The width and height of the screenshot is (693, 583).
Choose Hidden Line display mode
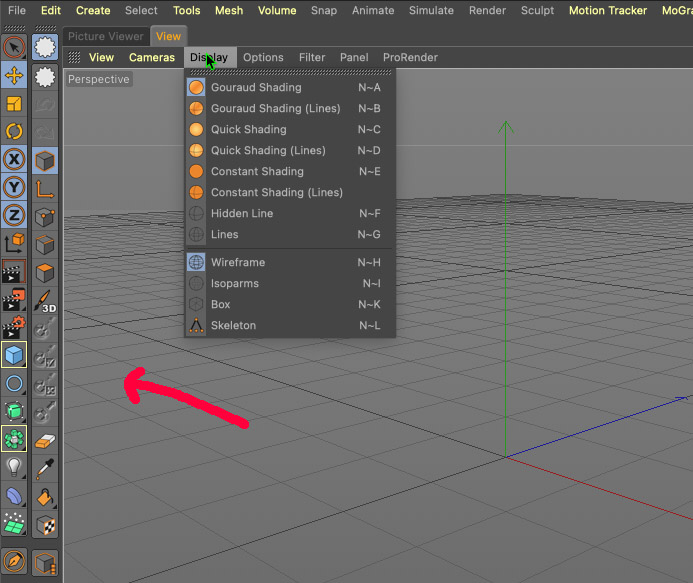(x=290, y=213)
